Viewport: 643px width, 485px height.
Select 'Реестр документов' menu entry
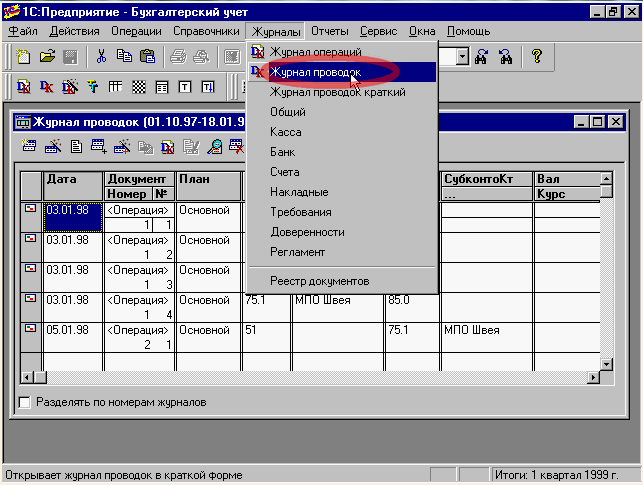click(x=319, y=281)
